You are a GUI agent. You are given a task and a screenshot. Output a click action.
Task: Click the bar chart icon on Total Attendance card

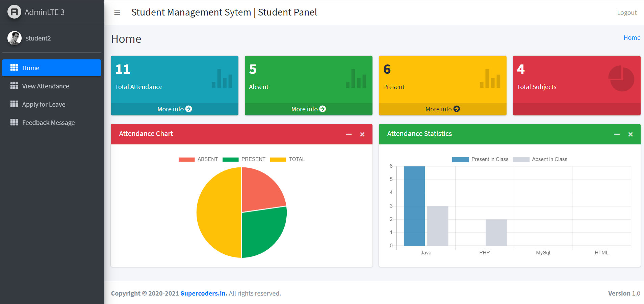(x=222, y=79)
